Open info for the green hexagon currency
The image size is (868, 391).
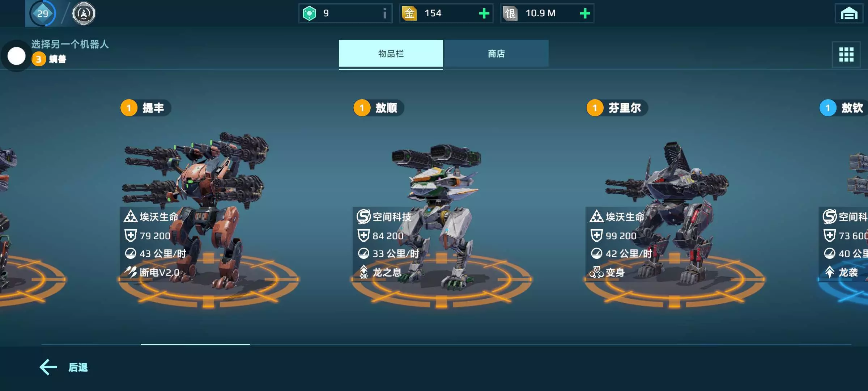tap(384, 13)
